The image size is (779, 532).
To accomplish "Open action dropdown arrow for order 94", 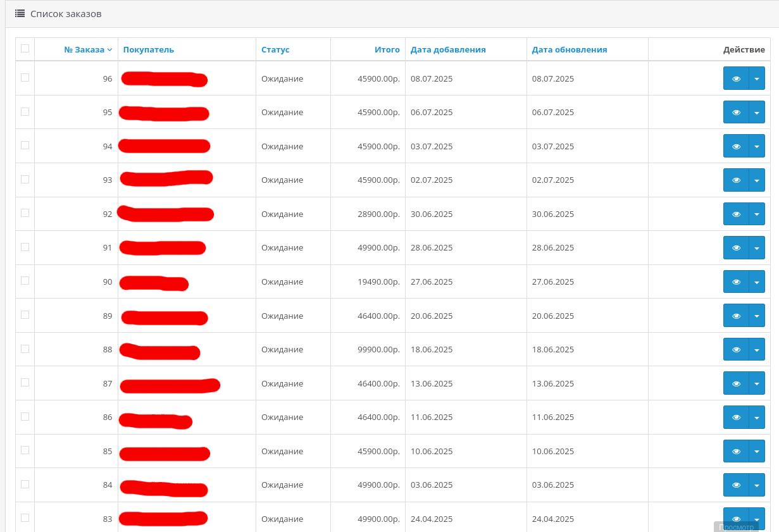I will 757,146.
